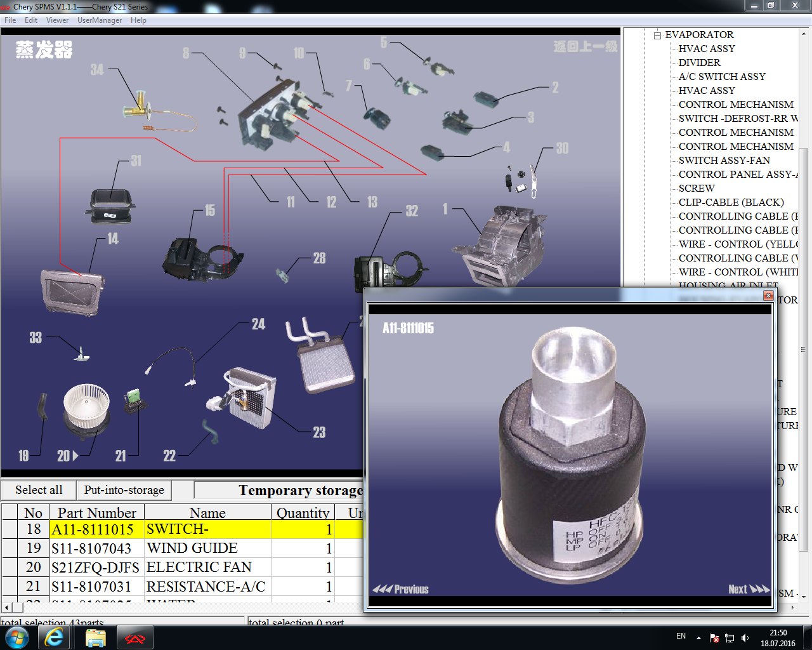Click the parts tree scroll-down arrow
Image resolution: width=812 pixels, height=650 pixels.
click(x=804, y=597)
